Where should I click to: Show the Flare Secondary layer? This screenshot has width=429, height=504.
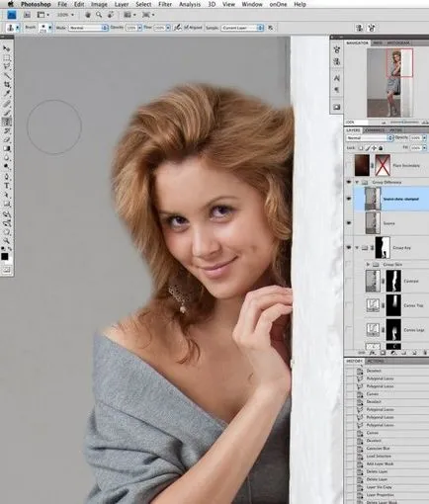coord(349,165)
